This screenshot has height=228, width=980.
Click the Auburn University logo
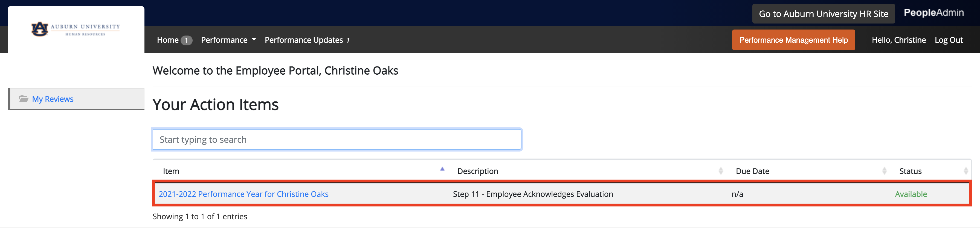(x=76, y=29)
